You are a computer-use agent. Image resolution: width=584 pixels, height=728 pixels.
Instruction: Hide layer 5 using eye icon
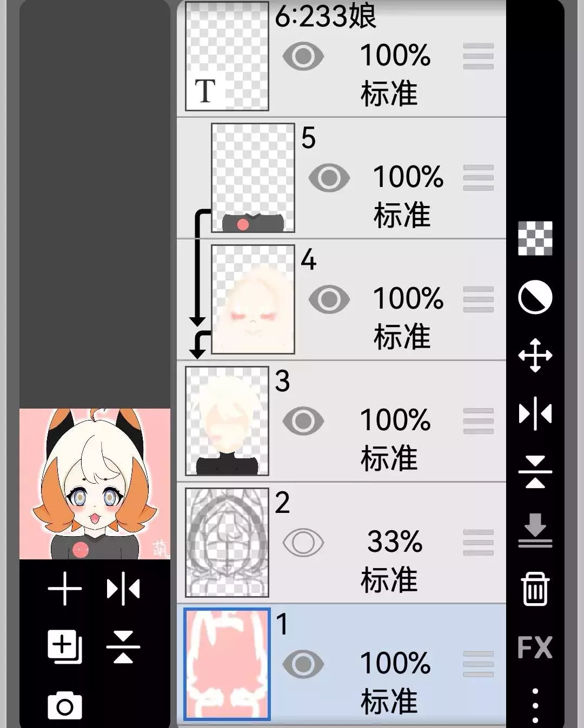click(x=329, y=178)
